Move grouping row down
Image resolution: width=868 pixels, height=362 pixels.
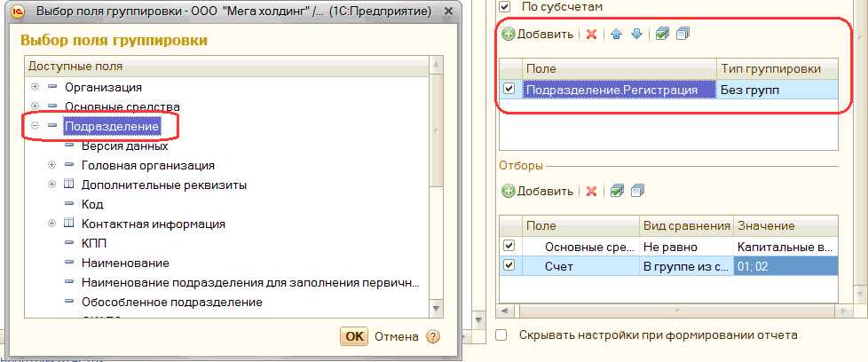point(636,35)
